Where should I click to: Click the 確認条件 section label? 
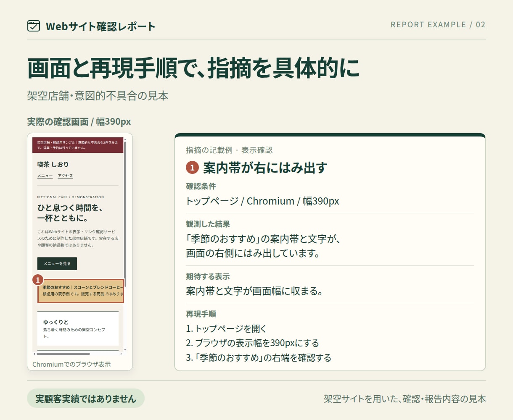click(x=201, y=186)
